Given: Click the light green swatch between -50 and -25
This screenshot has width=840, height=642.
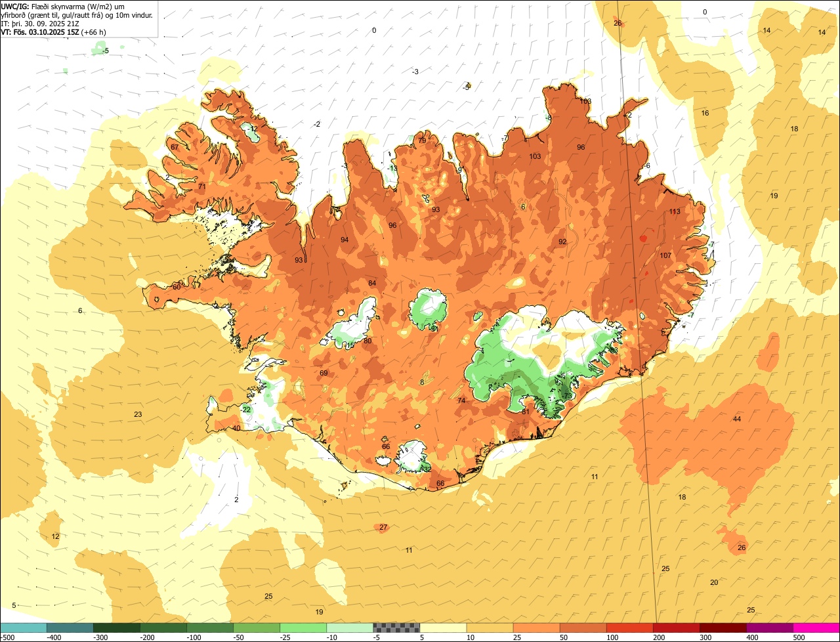Looking at the screenshot, I should (x=257, y=628).
